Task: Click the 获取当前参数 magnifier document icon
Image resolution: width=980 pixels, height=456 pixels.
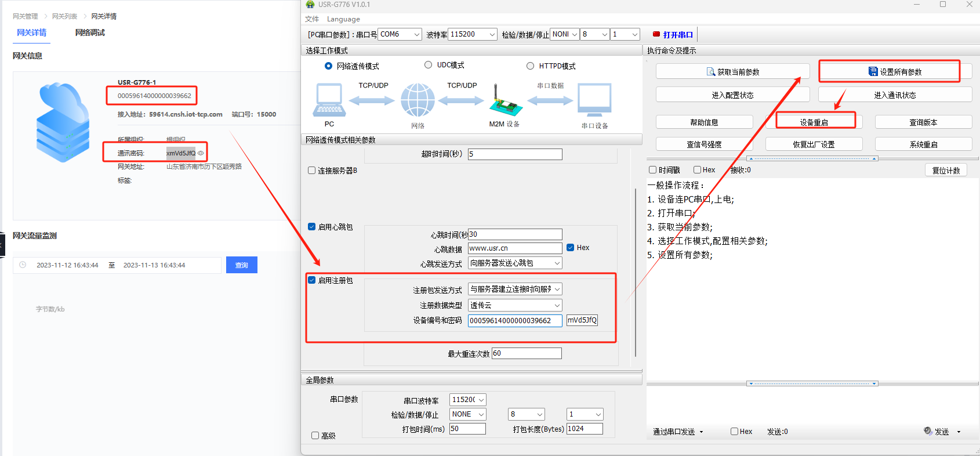Action: [711, 72]
